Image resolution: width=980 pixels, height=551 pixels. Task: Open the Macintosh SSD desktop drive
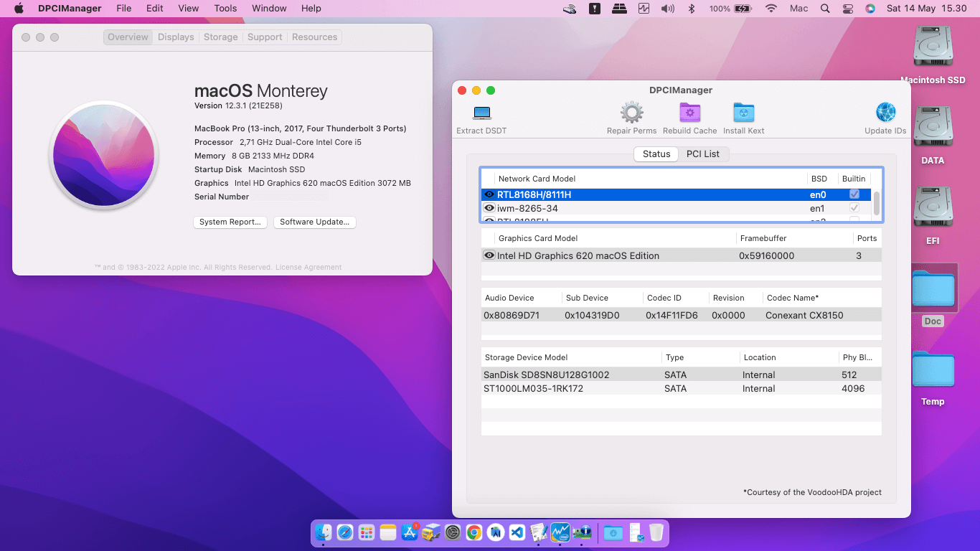933,47
